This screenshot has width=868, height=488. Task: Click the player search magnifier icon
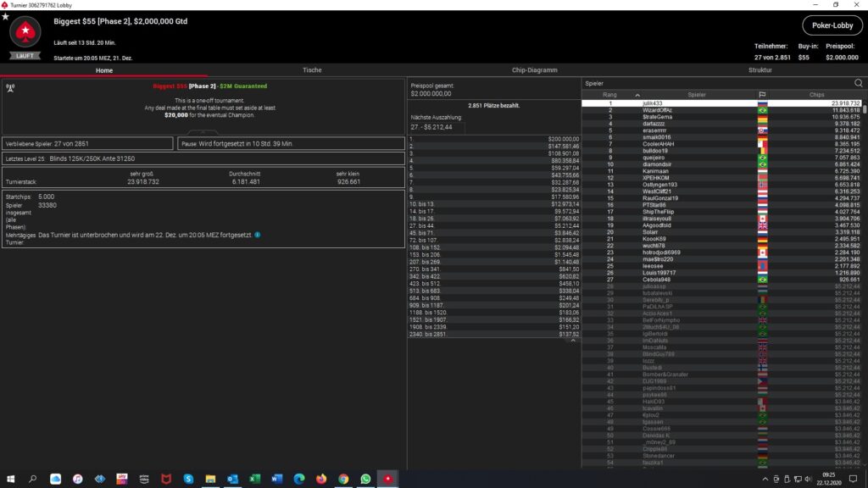tap(858, 83)
